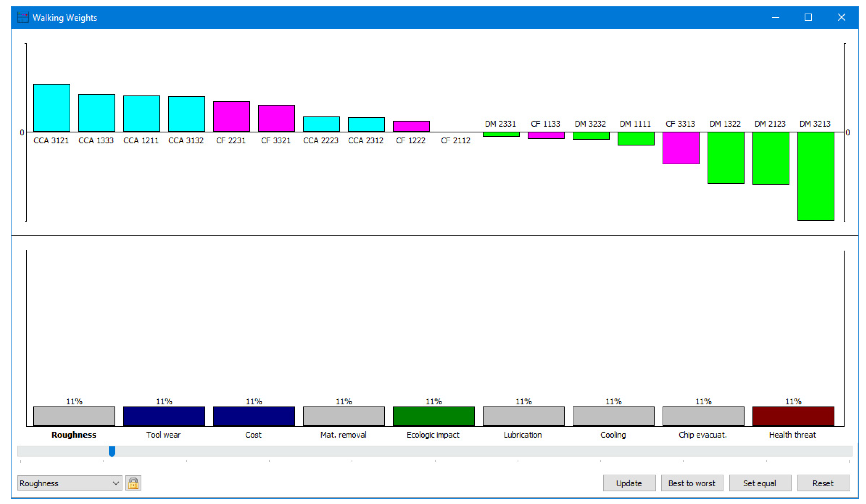Click the Mat. removal weight bar
The image size is (866, 504).
click(x=344, y=416)
